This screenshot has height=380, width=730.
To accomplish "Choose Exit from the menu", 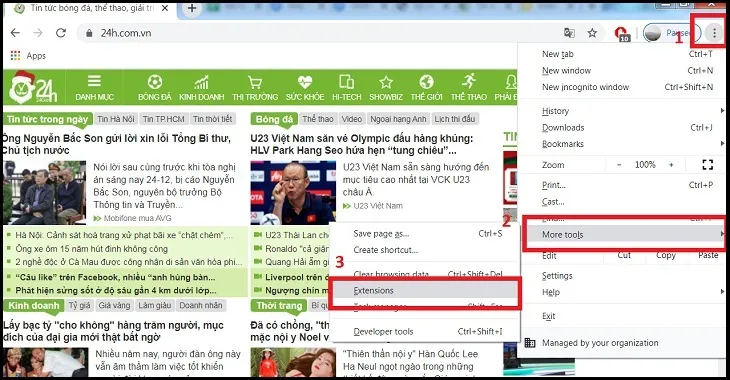I will point(622,316).
